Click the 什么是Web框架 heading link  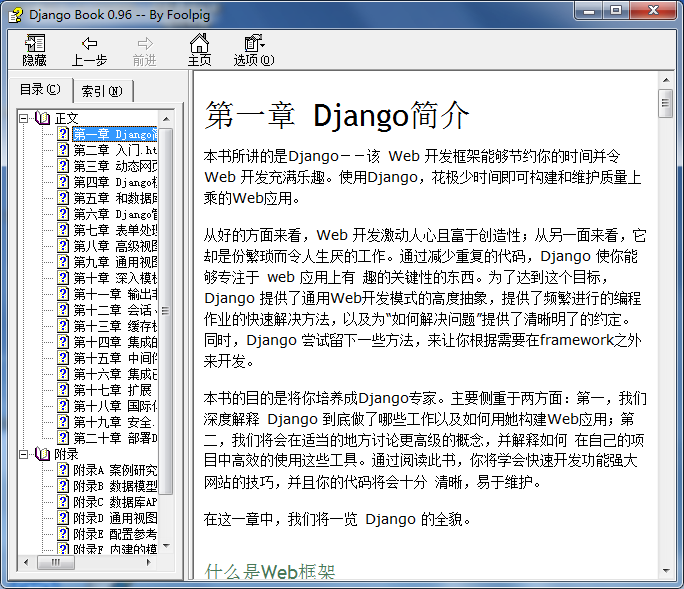tap(269, 572)
